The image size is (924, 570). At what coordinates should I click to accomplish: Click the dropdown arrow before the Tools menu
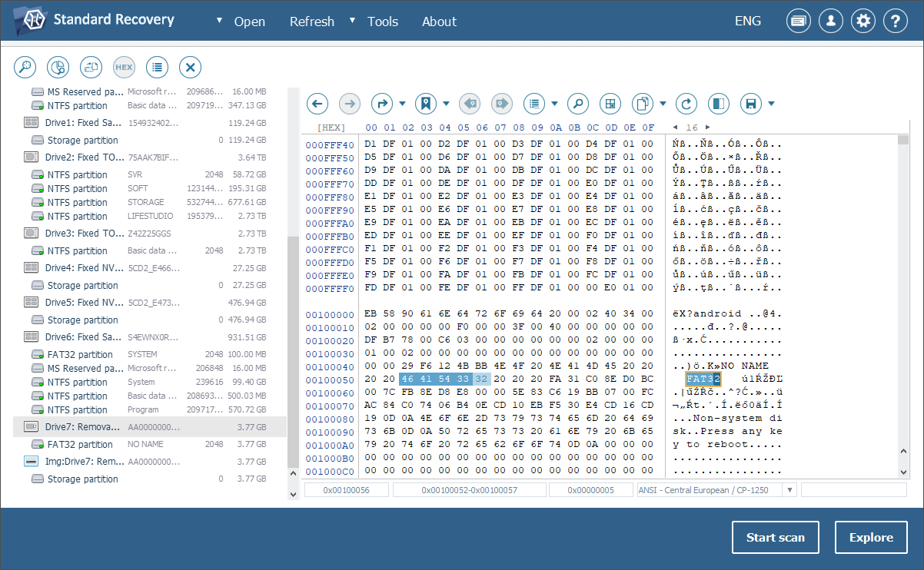pyautogui.click(x=353, y=20)
